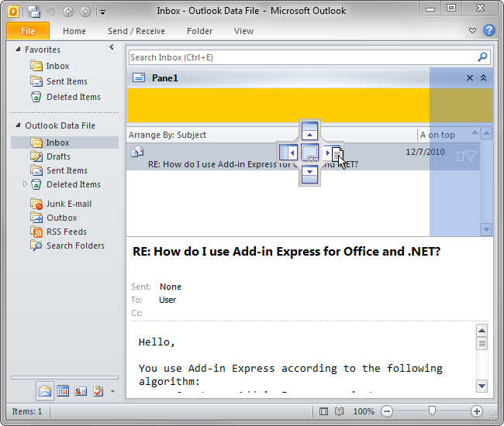Viewport: 504px width, 426px height.
Task: Switch to the Home ribbon tab
Action: pos(74,31)
